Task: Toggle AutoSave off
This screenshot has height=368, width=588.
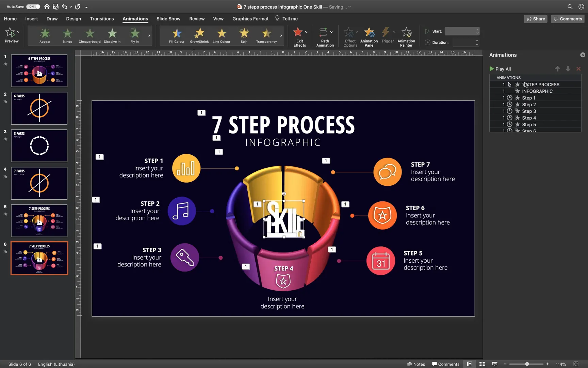Action: pyautogui.click(x=33, y=6)
